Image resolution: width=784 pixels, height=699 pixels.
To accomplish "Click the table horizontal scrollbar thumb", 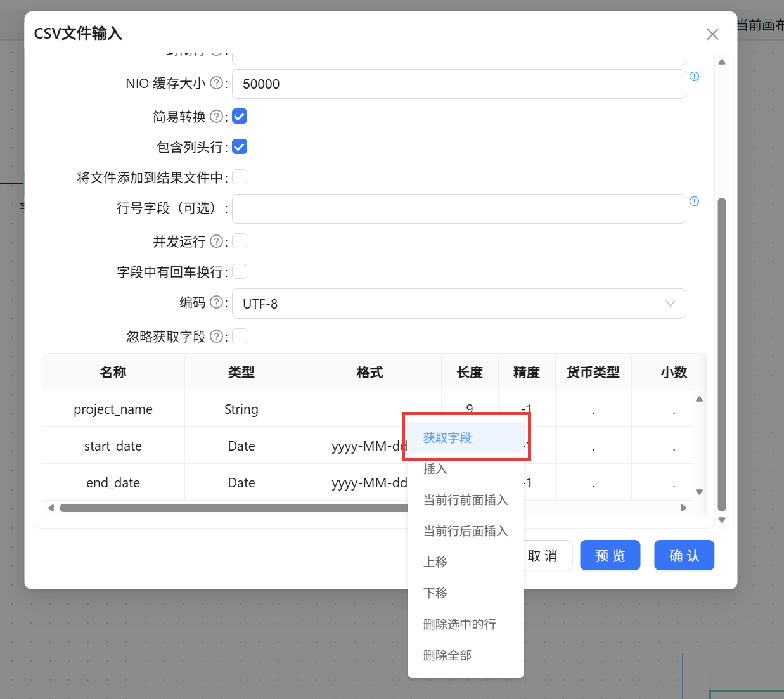I will (x=235, y=508).
